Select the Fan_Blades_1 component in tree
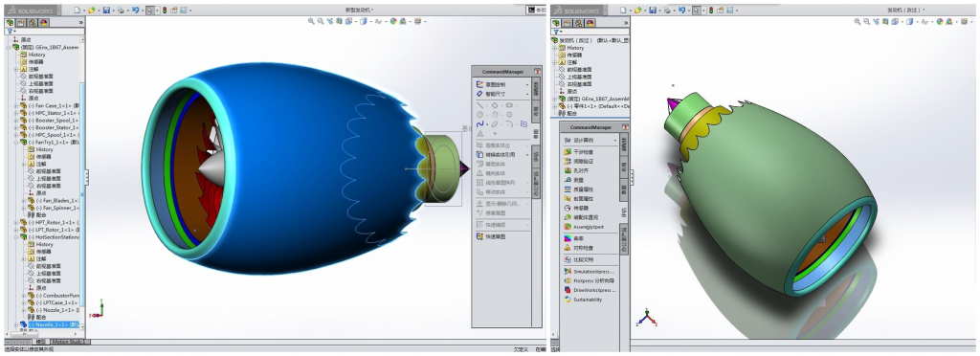 57,200
